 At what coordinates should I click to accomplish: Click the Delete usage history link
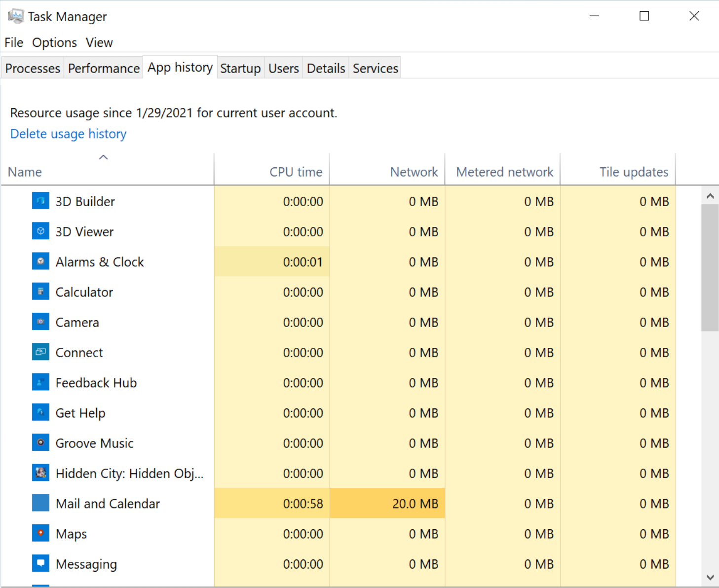(69, 134)
